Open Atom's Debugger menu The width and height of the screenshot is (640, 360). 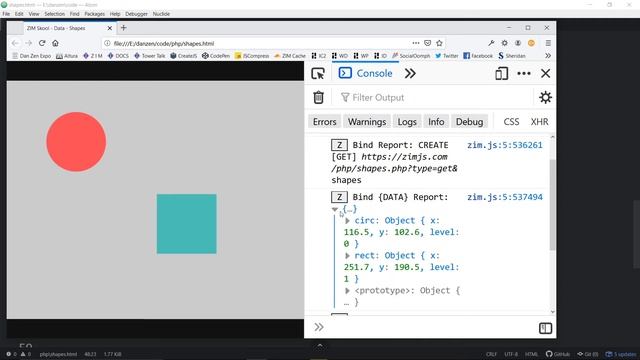point(136,14)
